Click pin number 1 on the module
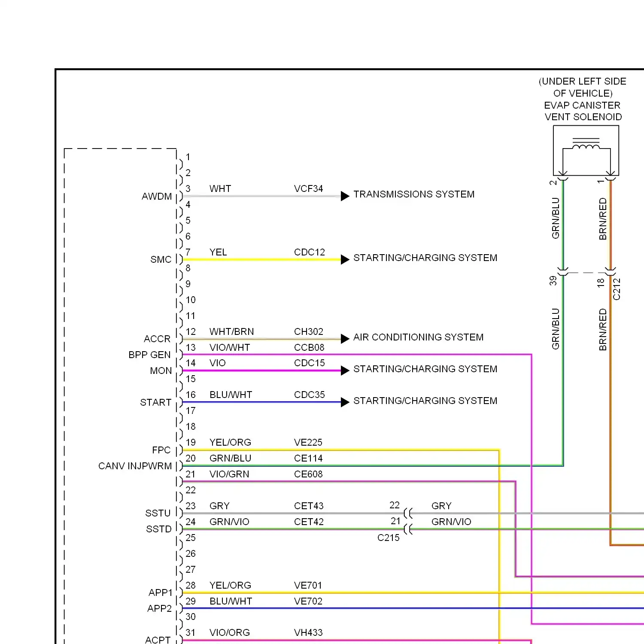The width and height of the screenshot is (644, 644). coord(188,157)
